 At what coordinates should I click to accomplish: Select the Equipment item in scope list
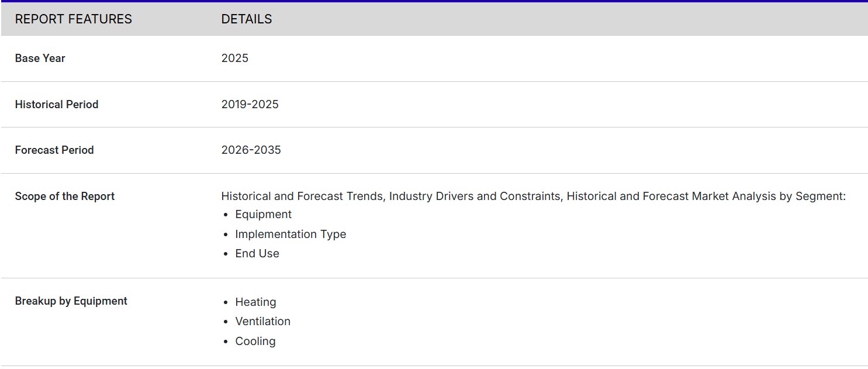[263, 215]
